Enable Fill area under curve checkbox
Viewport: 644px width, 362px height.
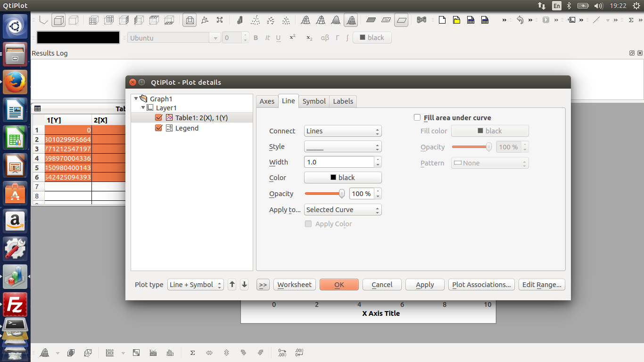pos(417,118)
